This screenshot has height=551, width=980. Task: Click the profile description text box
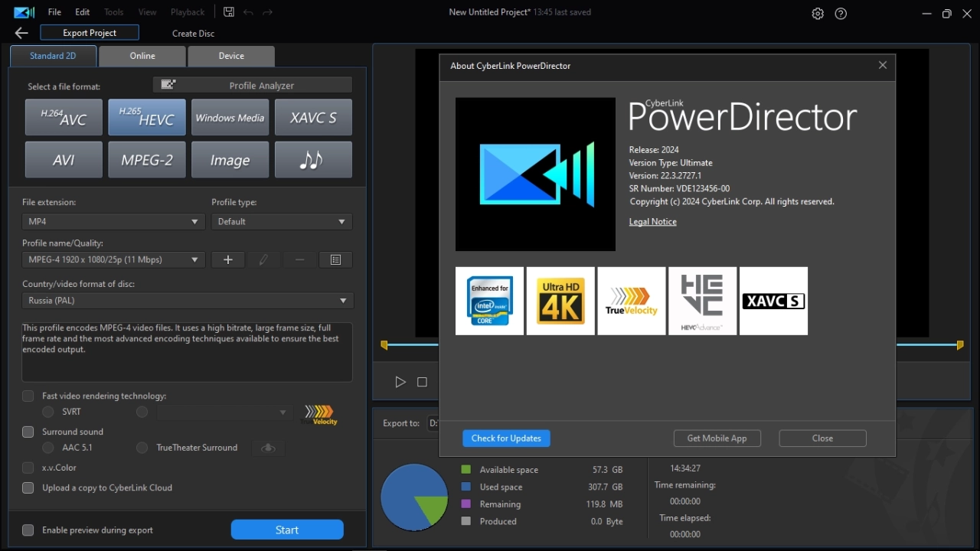pos(188,352)
